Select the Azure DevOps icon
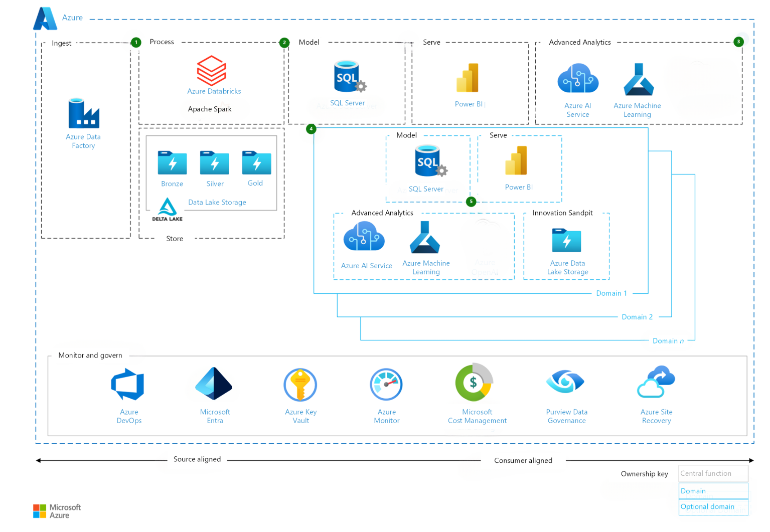Screen dimensions: 770x532 point(128,384)
